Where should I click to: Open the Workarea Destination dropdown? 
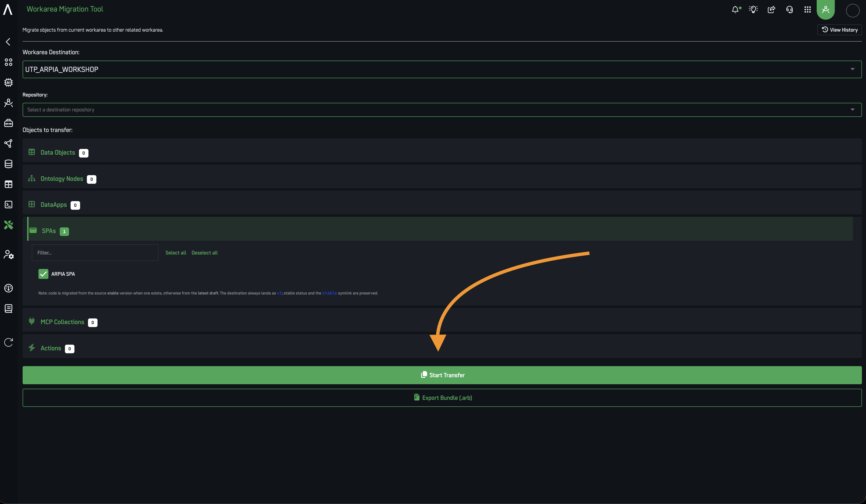(x=442, y=69)
